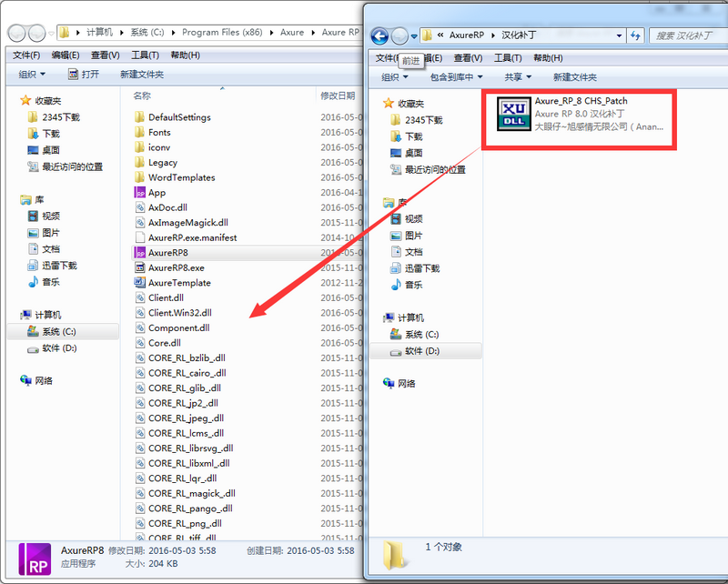Select the AxureRP8 application icon in file list
The image size is (728, 584).
click(140, 253)
